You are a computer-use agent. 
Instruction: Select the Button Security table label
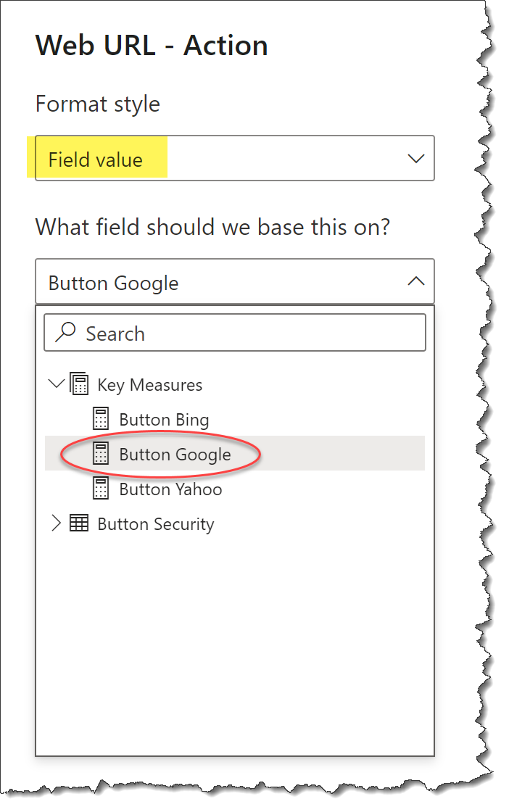(155, 524)
